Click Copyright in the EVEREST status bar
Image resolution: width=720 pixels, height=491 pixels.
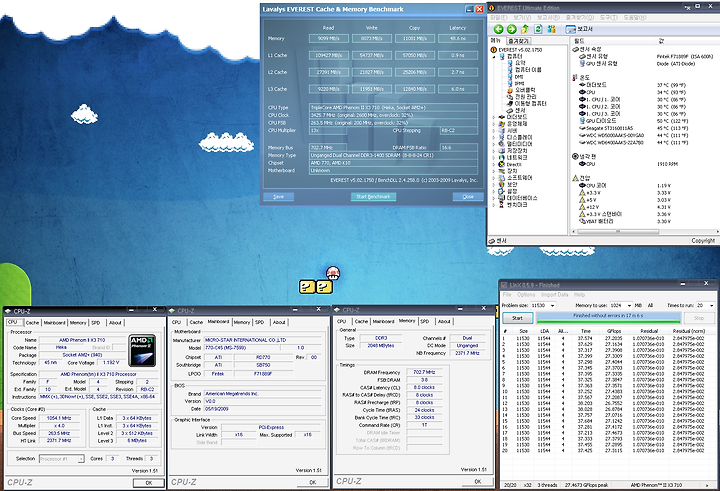point(703,241)
